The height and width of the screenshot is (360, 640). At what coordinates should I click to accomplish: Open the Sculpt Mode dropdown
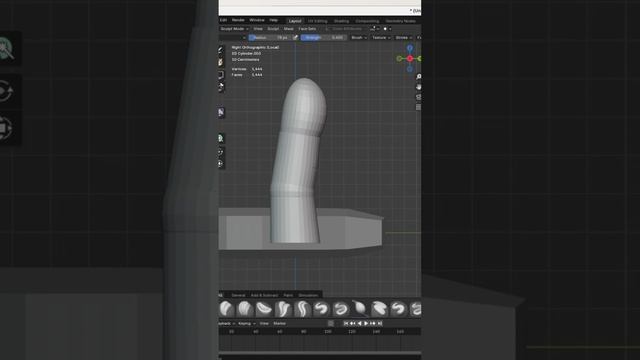tap(234, 29)
